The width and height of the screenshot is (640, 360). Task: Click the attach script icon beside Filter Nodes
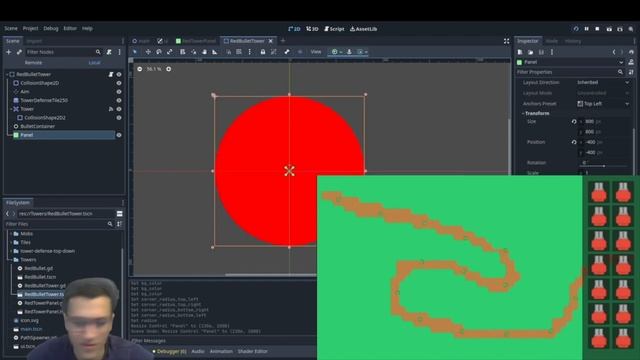tap(109, 52)
